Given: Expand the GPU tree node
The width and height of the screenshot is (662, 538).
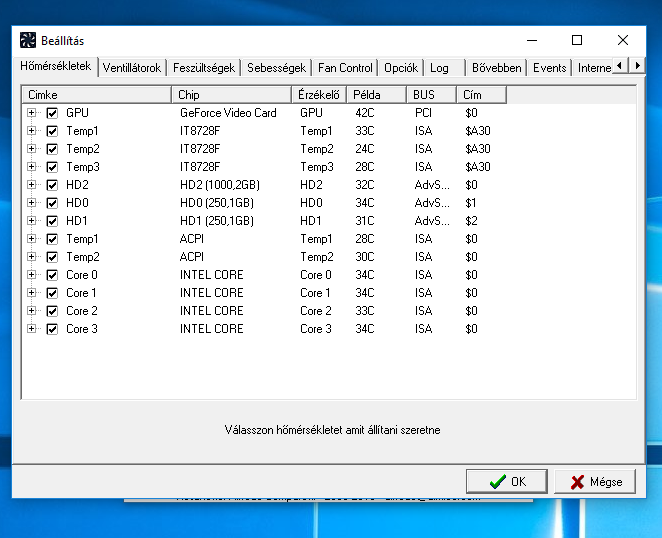Looking at the screenshot, I should point(31,113).
